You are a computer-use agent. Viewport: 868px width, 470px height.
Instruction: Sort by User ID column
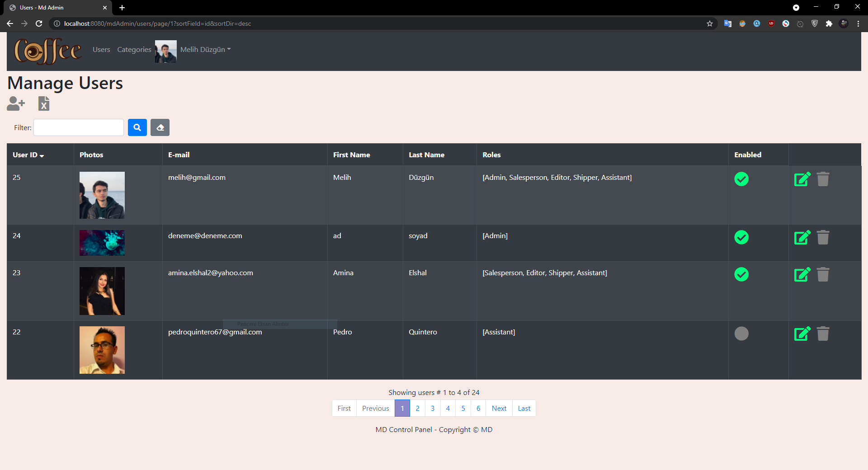(x=28, y=155)
